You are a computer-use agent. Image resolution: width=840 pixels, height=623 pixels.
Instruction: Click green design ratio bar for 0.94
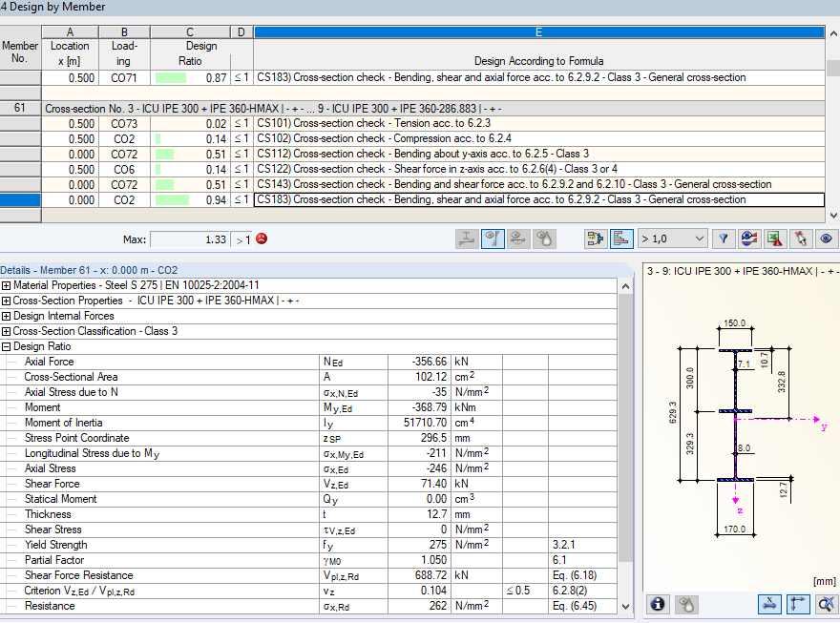coord(172,199)
